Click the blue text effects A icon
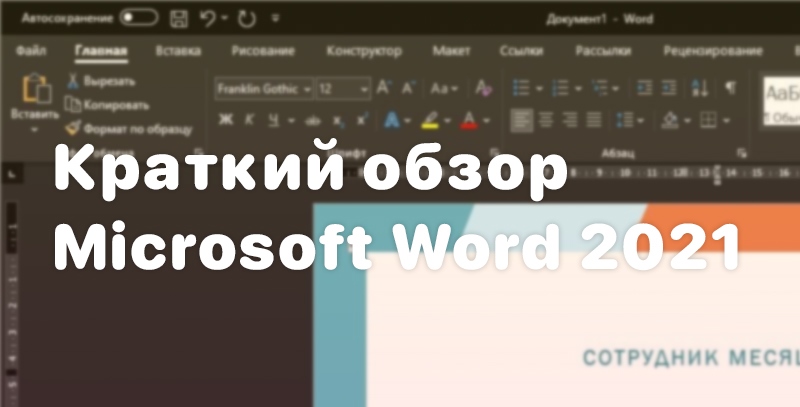Screen dimensions: 800x407 coord(392,120)
